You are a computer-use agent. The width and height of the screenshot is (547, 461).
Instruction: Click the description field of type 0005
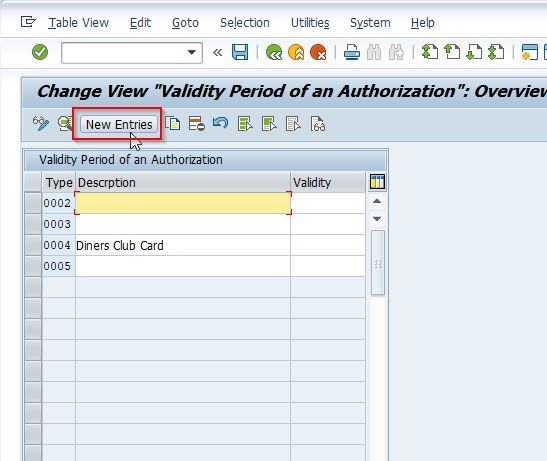coord(183,266)
